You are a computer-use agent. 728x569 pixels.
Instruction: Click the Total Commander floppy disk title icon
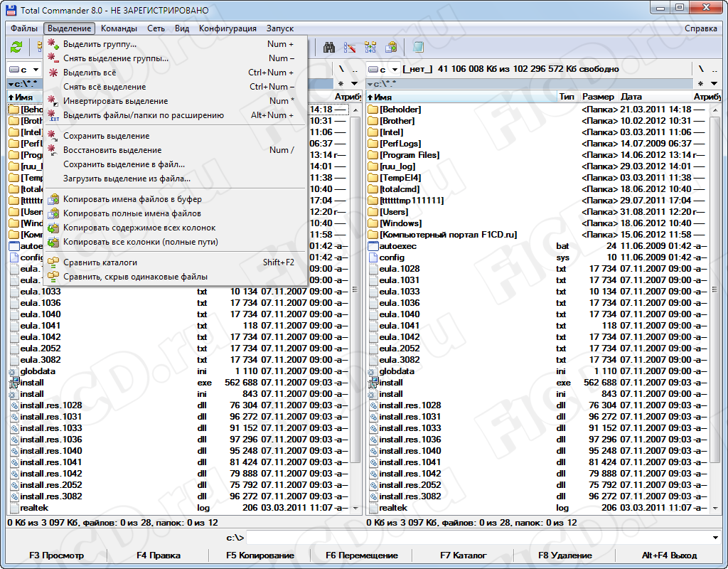tap(11, 10)
